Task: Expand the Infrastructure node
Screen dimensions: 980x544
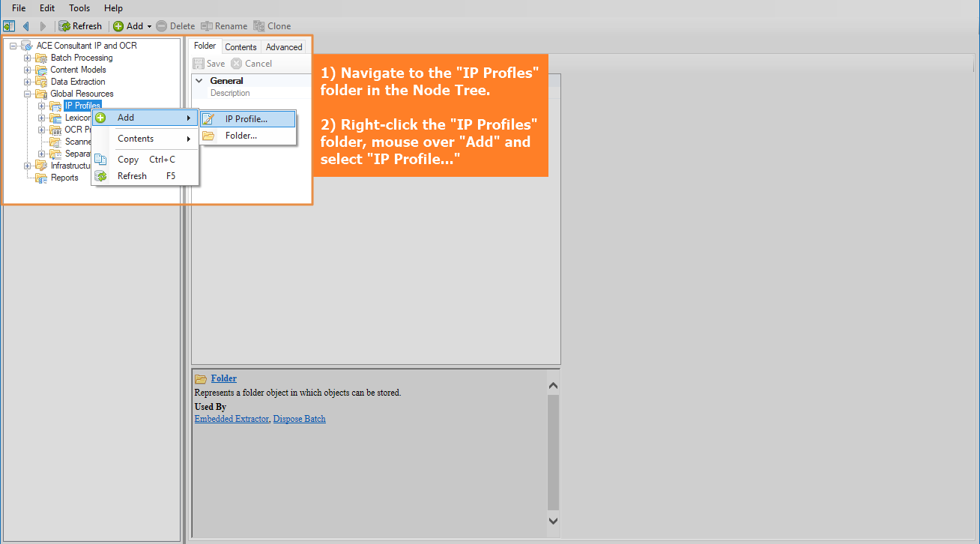Action: [x=28, y=166]
